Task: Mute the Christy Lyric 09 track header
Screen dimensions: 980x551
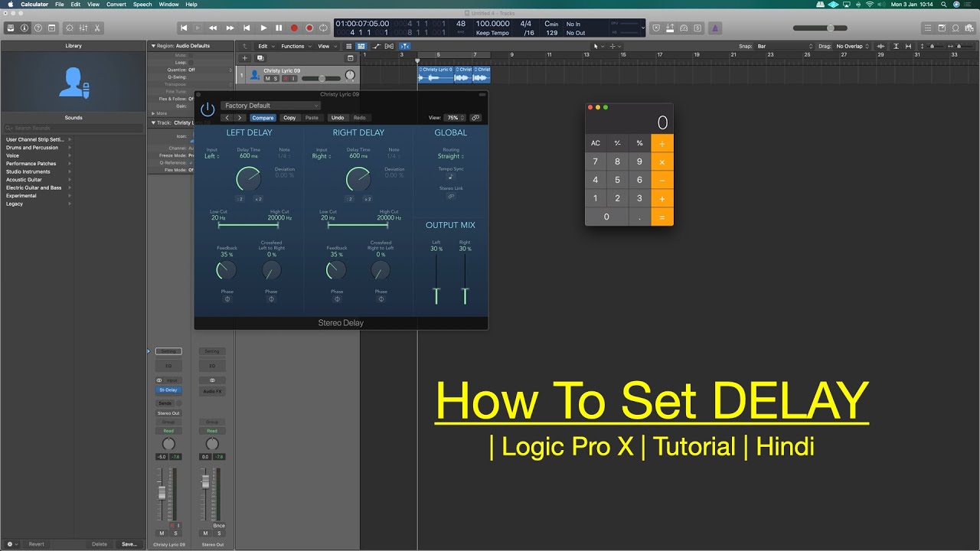Action: pos(267,79)
